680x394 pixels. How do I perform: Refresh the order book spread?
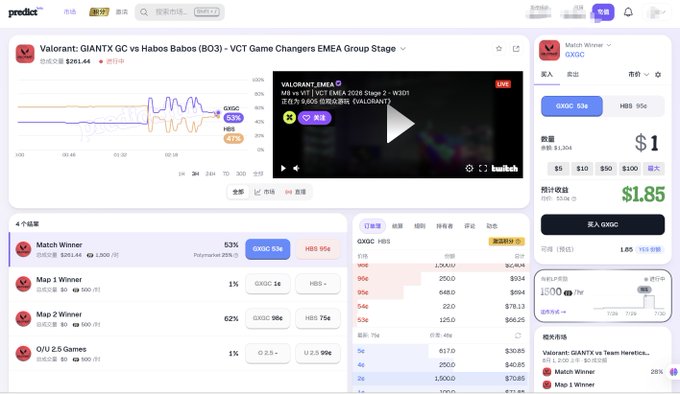tap(518, 335)
